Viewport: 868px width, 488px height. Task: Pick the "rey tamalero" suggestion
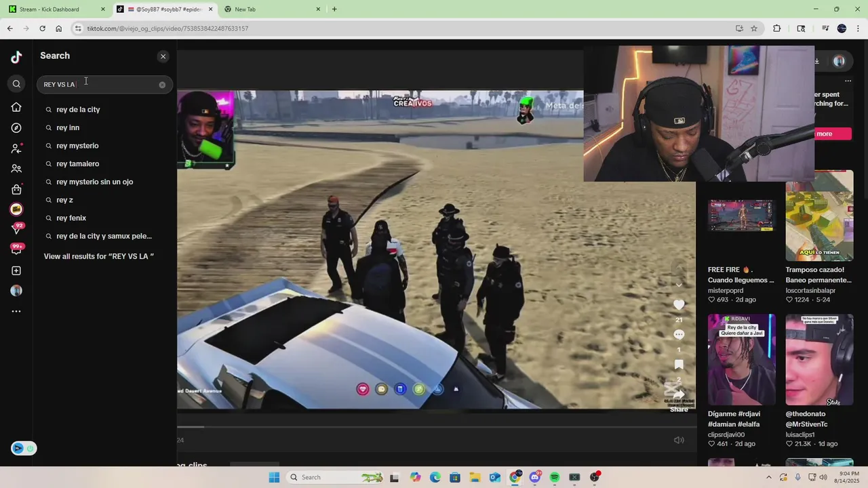(x=78, y=164)
